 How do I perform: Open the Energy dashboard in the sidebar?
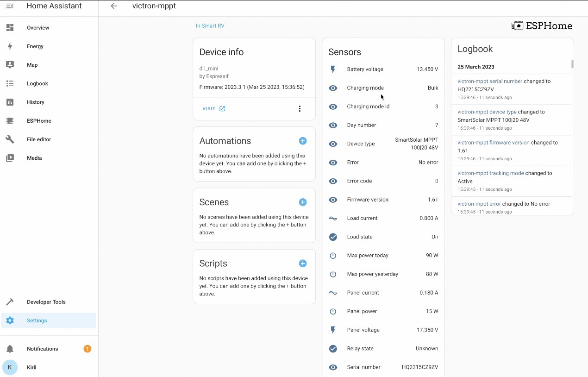[x=49, y=46]
